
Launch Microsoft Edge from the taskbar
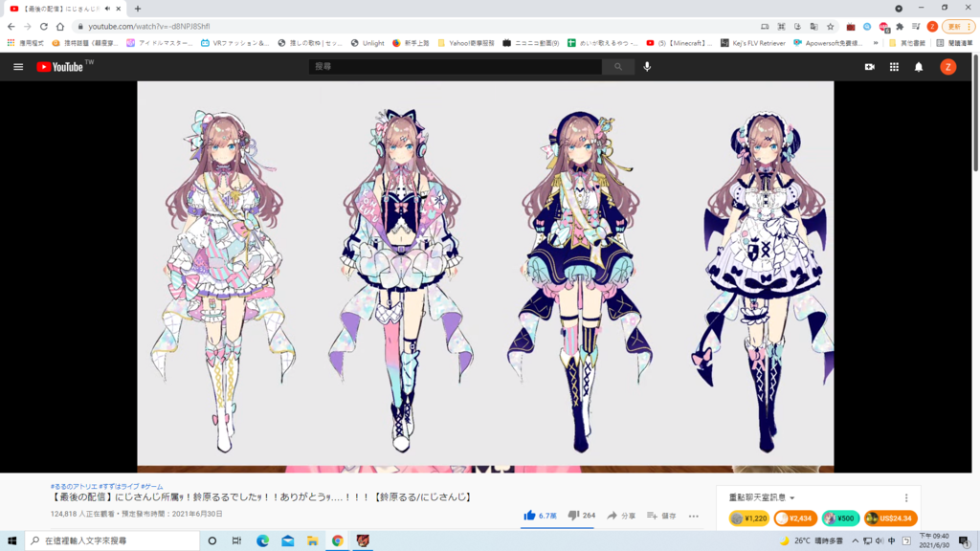coord(262,540)
